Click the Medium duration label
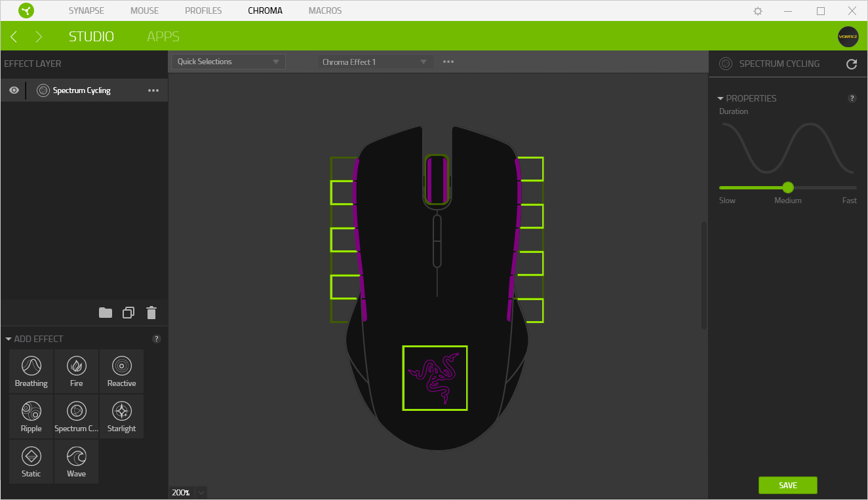 (788, 201)
